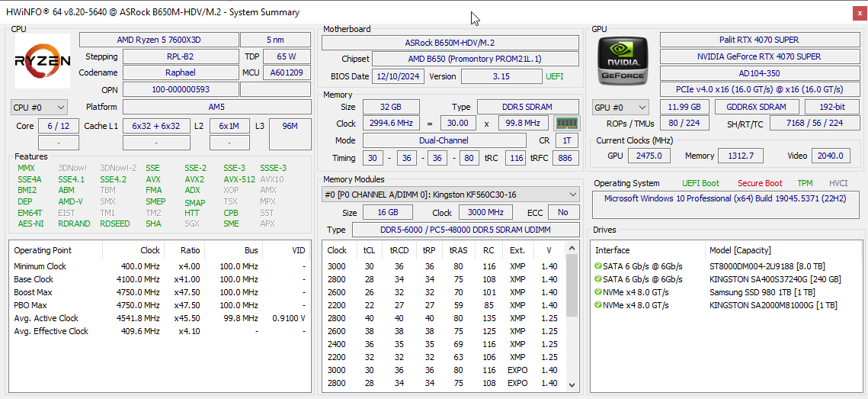Click status icon for ST8000DM004 drive
868x399 pixels.
coord(598,266)
